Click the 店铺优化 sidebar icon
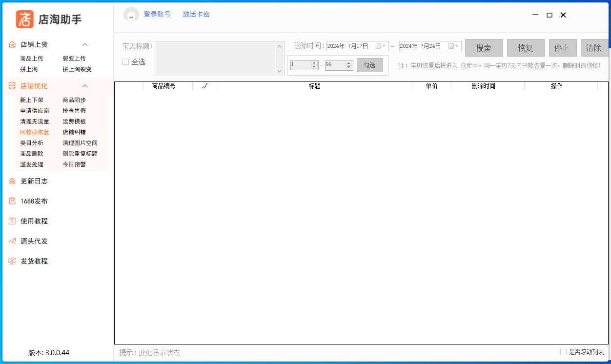611x364 pixels. 12,85
